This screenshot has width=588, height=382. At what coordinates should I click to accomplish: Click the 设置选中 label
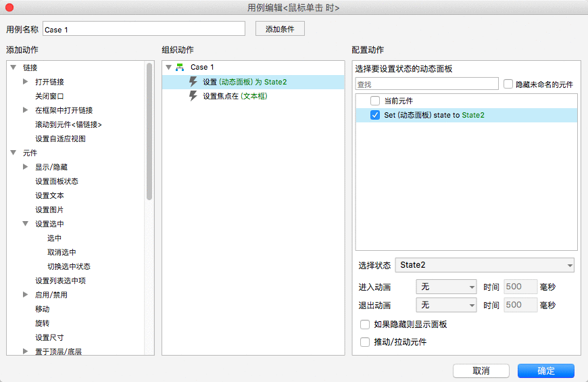(x=49, y=224)
